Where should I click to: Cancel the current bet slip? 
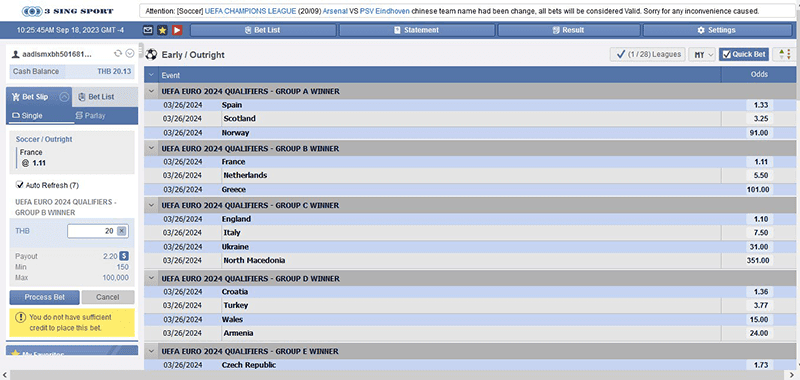click(108, 297)
